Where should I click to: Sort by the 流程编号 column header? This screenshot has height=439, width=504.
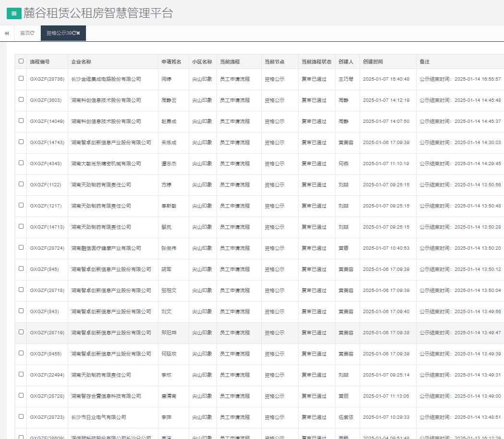pos(40,62)
